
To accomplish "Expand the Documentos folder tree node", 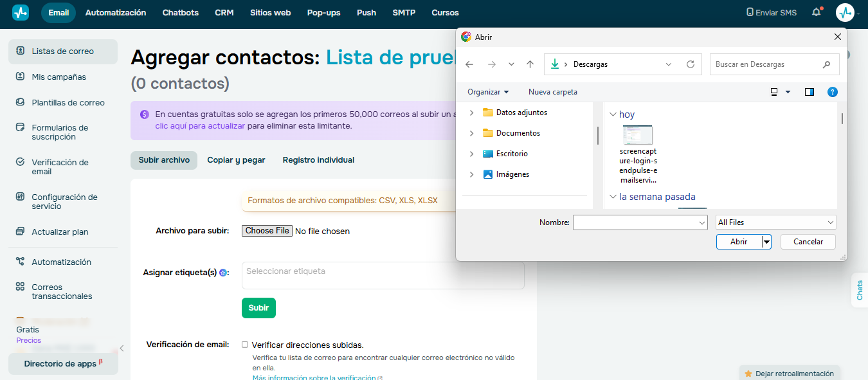I will click(x=471, y=133).
